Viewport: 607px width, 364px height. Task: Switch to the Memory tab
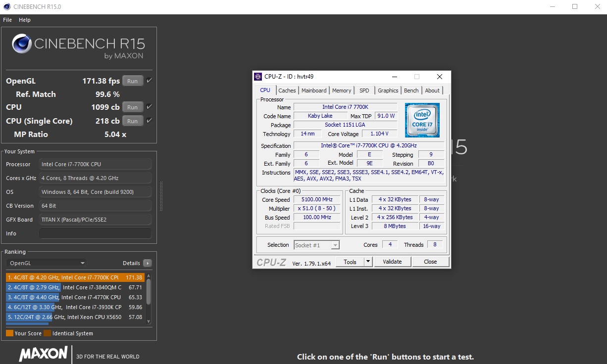[342, 91]
